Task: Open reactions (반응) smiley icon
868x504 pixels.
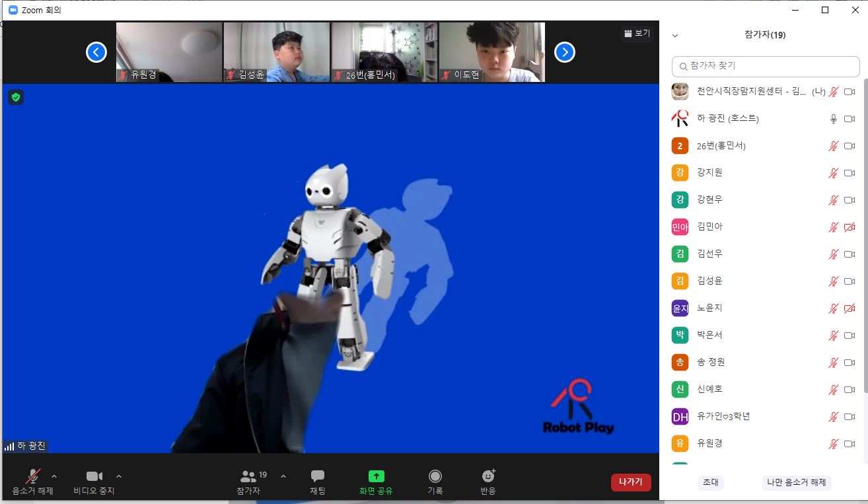Action: (488, 476)
